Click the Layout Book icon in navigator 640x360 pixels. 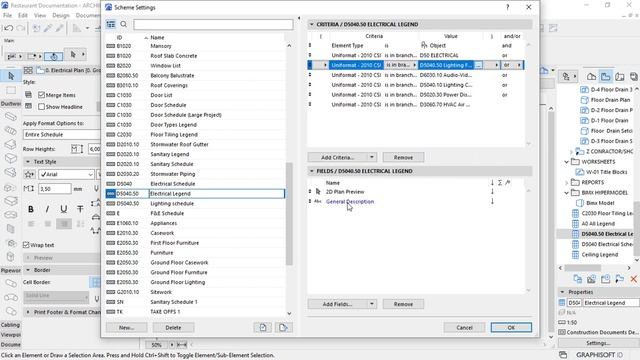pyautogui.click(x=620, y=76)
